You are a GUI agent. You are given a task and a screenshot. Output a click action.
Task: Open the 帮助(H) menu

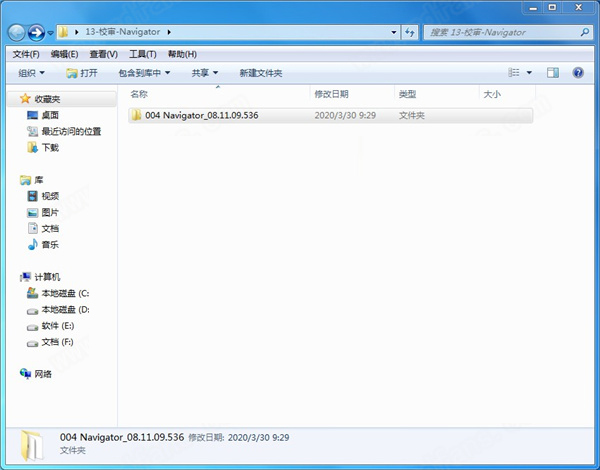pyautogui.click(x=182, y=54)
